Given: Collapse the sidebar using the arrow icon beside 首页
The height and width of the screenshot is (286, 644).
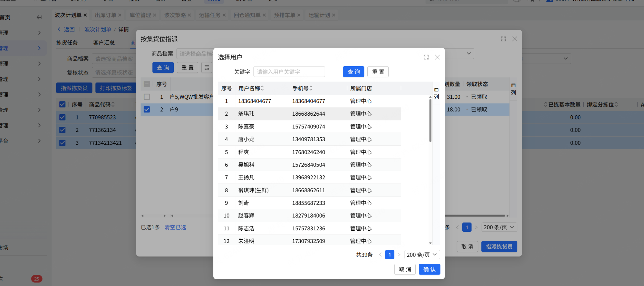Looking at the screenshot, I should click(x=39, y=17).
